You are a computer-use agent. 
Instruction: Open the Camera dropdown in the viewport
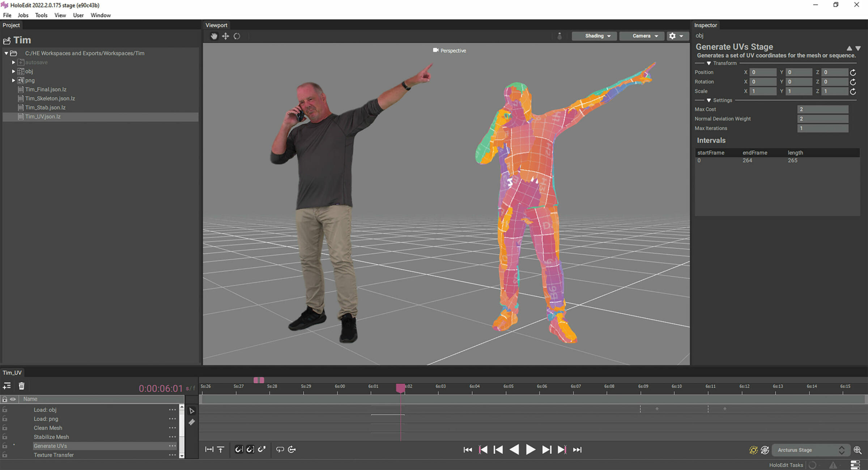click(642, 36)
